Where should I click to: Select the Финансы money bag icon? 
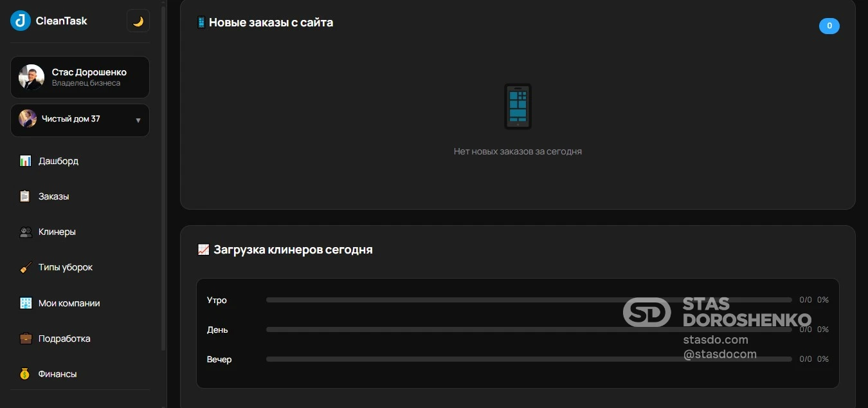click(x=25, y=373)
